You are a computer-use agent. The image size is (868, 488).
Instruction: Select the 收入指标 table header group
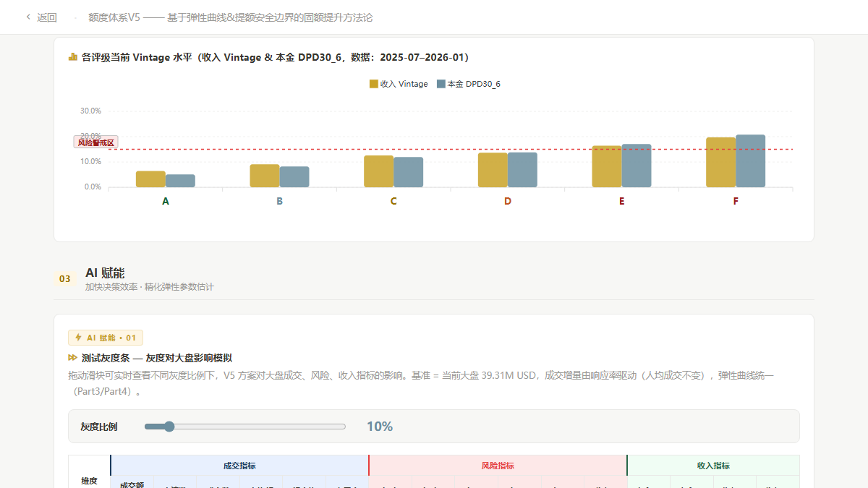[713, 466]
